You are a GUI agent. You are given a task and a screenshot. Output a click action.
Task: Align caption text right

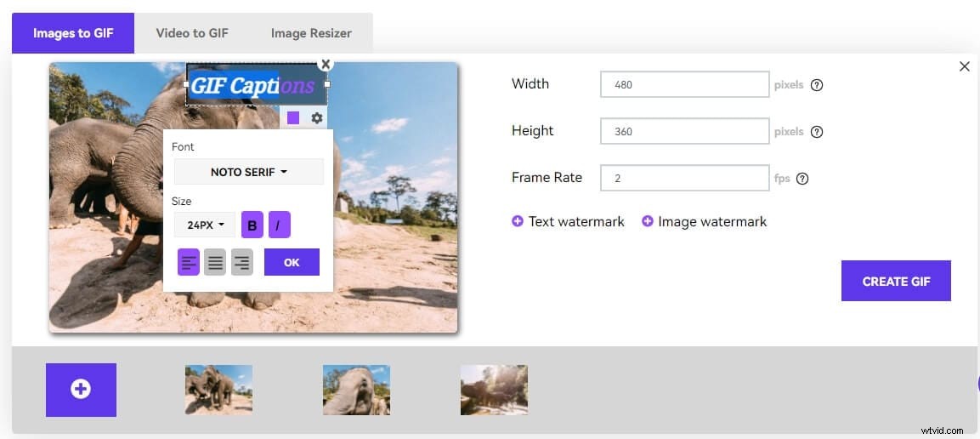click(242, 262)
